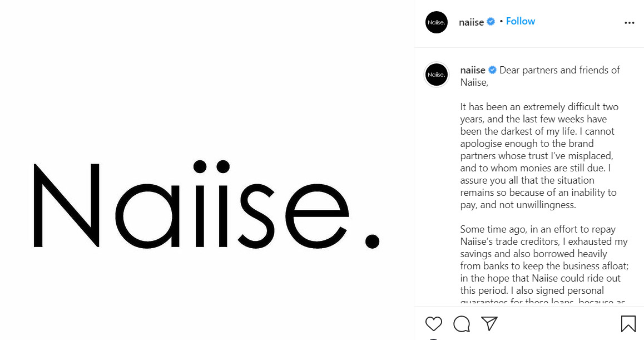
Task: Open comments via the speech bubble icon
Action: point(462,323)
